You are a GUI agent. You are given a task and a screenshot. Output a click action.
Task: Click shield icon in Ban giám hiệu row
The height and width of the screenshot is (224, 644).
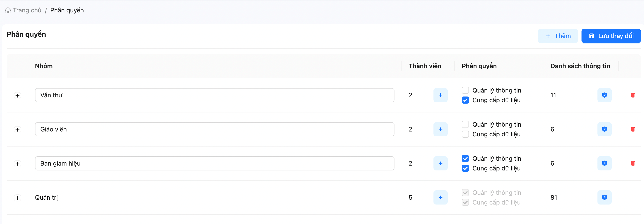point(604,163)
